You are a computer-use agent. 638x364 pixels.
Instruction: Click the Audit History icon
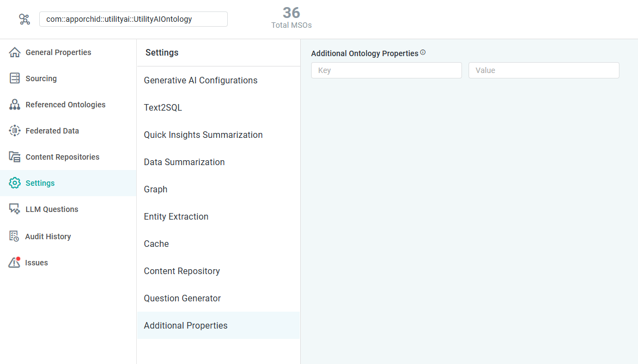(x=15, y=236)
